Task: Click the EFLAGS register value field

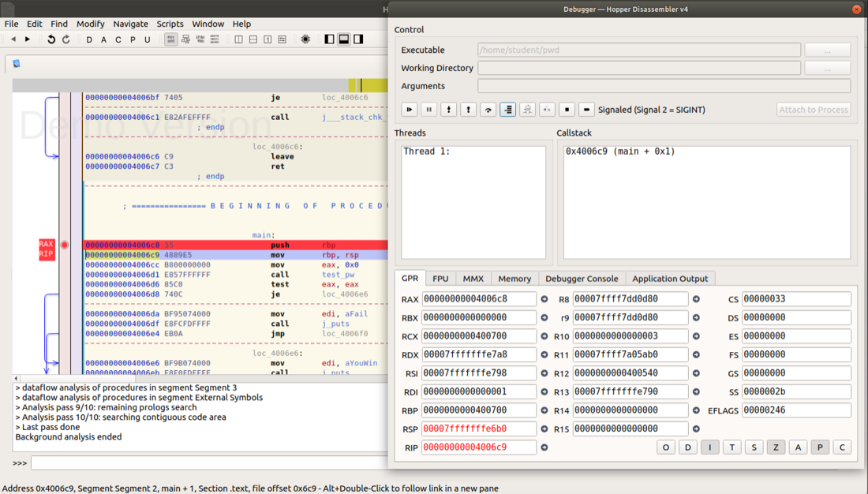Action: click(x=795, y=410)
